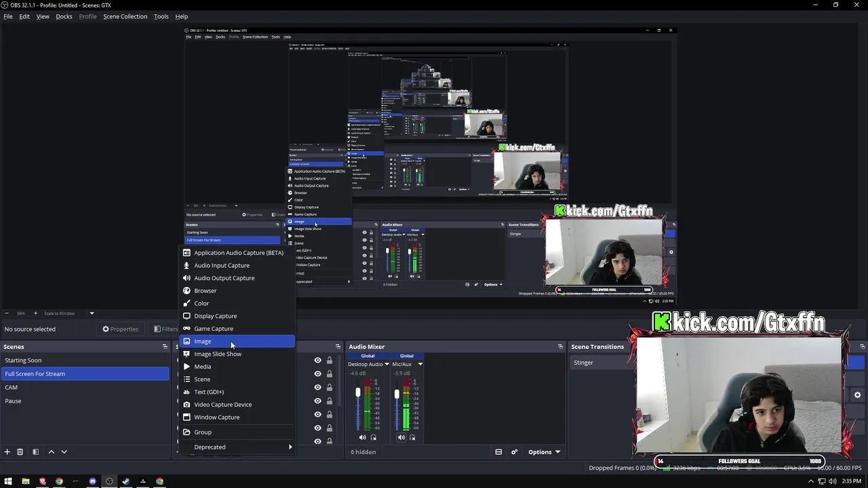The height and width of the screenshot is (488, 868).
Task: Toggle the topmost eye visibility icon in Sources
Action: tap(317, 361)
